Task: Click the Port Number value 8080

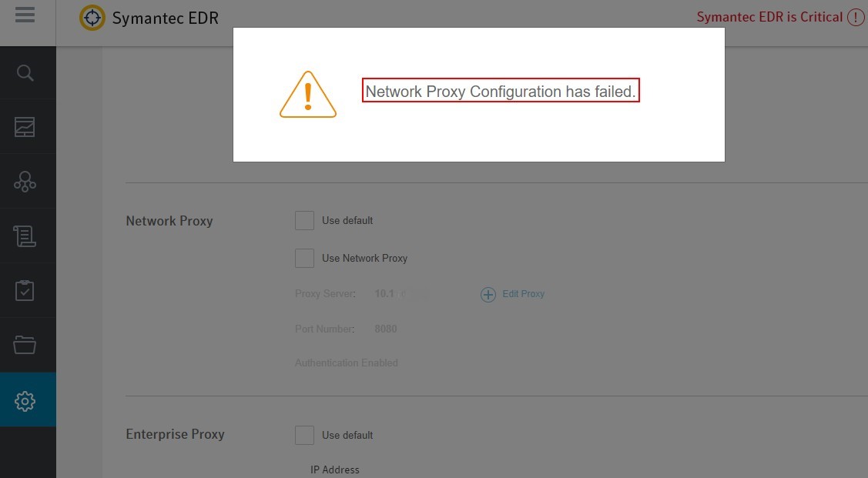Action: (x=386, y=329)
